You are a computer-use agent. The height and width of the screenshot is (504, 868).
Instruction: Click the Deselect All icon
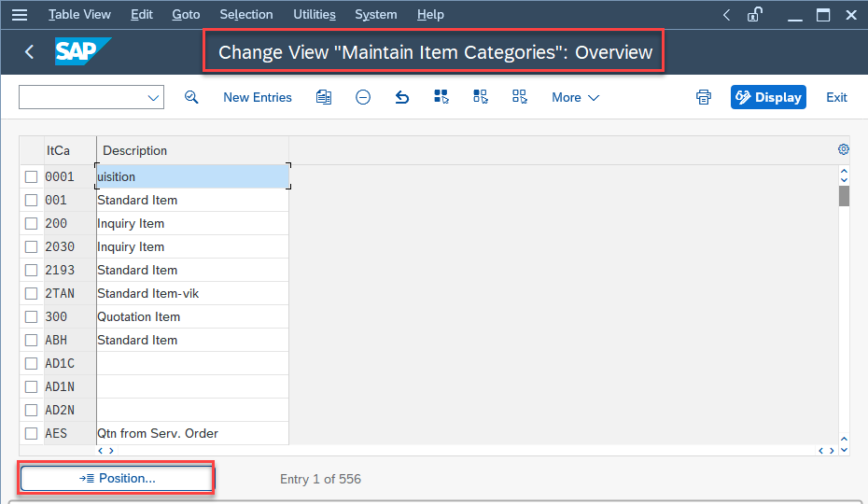click(519, 97)
